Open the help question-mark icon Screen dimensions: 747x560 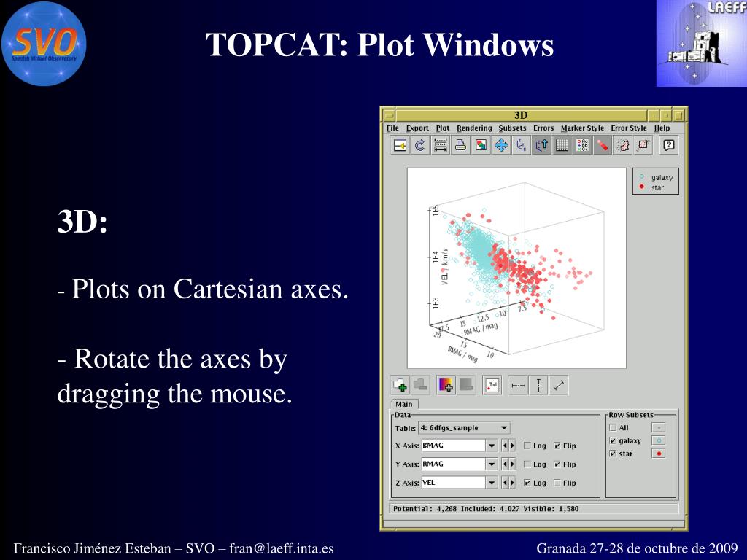[x=669, y=145]
